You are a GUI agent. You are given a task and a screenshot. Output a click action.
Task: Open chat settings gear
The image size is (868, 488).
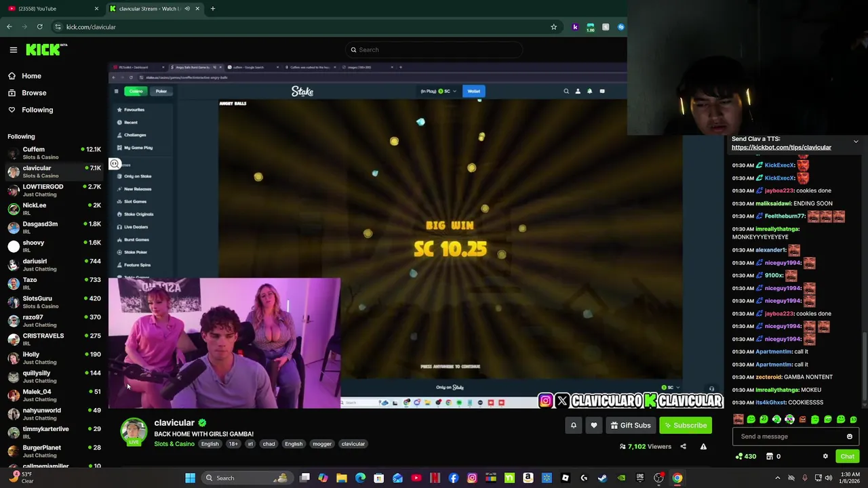point(825,457)
